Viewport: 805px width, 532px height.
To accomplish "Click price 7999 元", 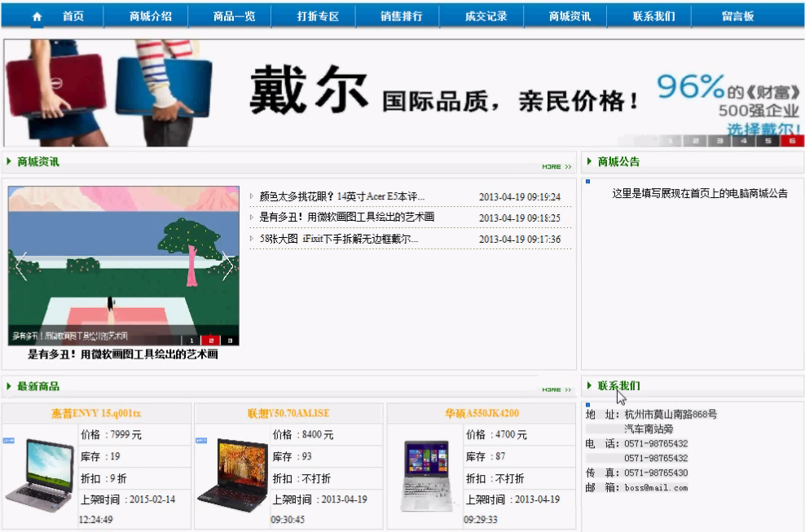I will (x=125, y=435).
